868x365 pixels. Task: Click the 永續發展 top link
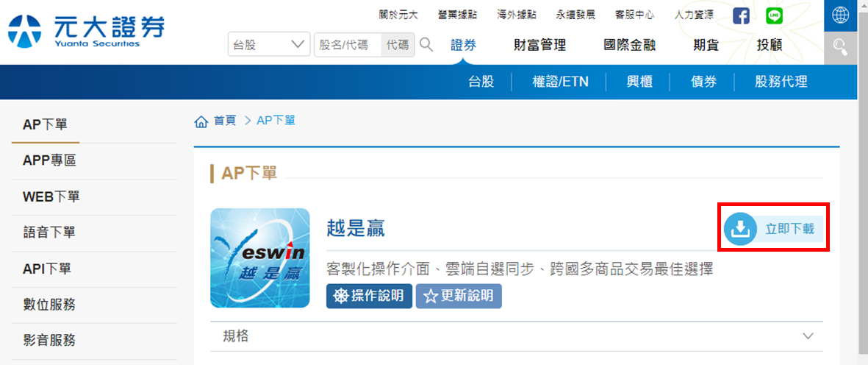(x=575, y=15)
